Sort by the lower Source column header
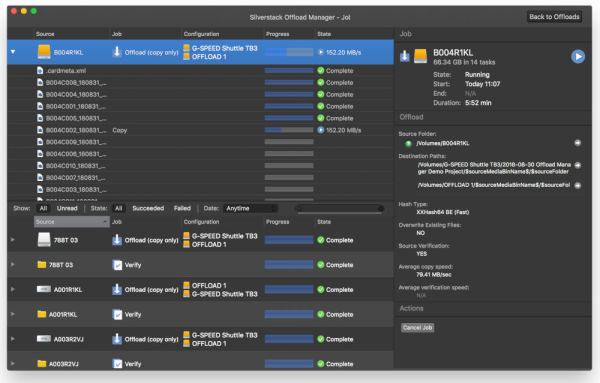Screen dimensions: 600x383 click(x=72, y=222)
